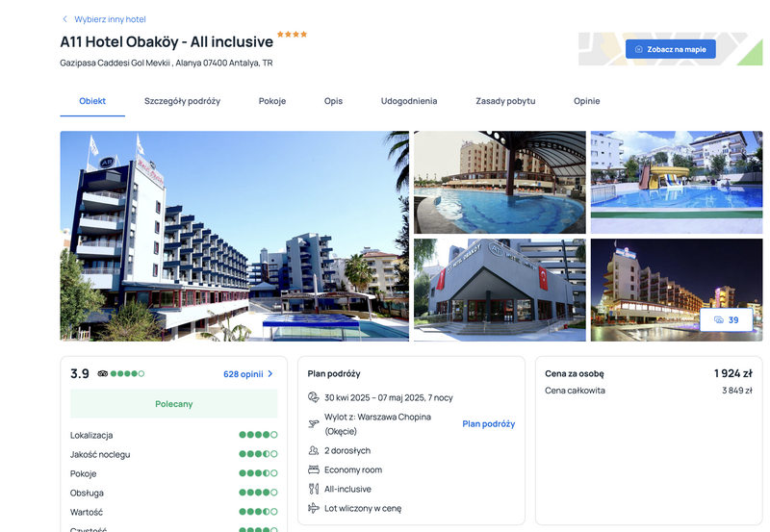770x532 pixels.
Task: Open hotel entrance with flags photo
Action: coord(500,290)
